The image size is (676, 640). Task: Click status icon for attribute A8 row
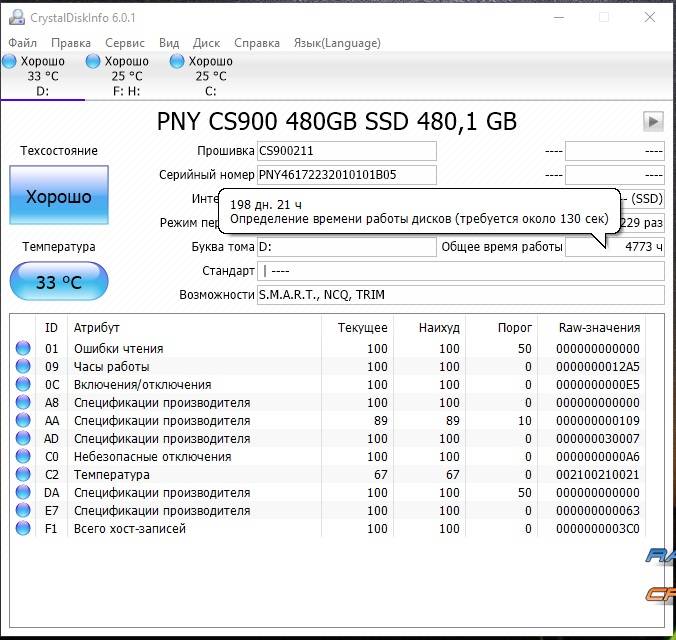(23, 402)
